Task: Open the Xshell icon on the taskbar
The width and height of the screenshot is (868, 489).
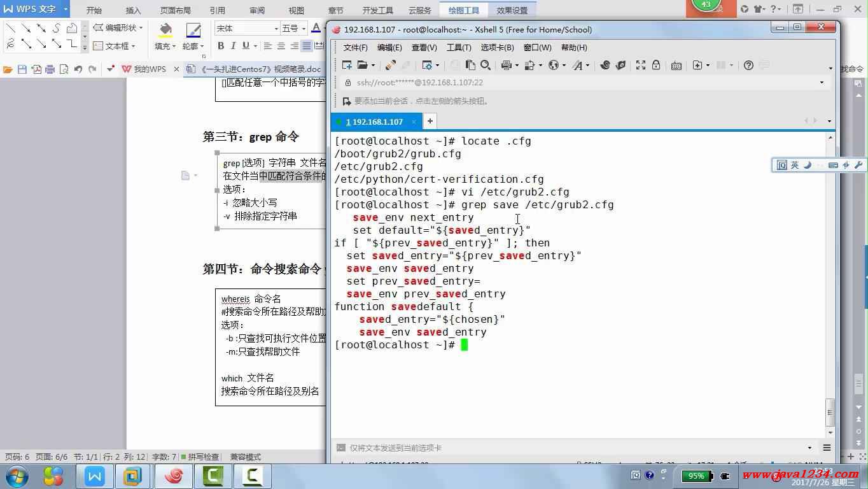Action: [x=174, y=476]
